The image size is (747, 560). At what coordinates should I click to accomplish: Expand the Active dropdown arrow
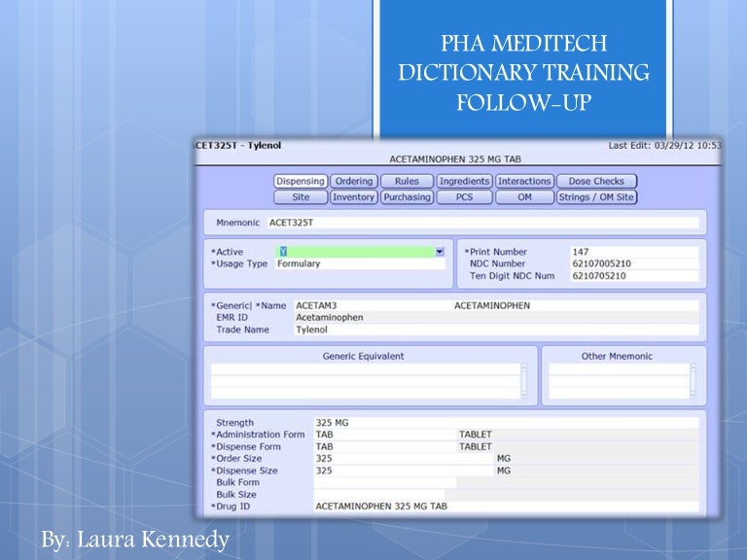(x=440, y=252)
